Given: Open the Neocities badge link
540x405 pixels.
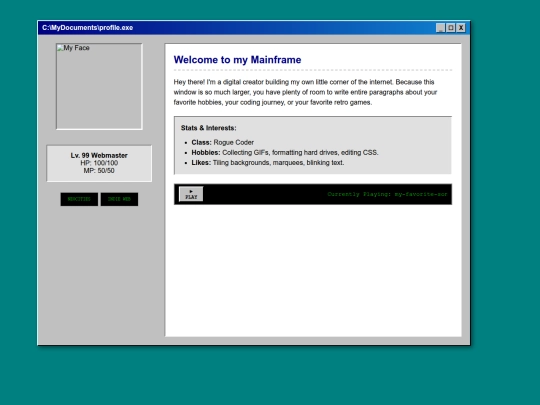Looking at the screenshot, I should [79, 199].
